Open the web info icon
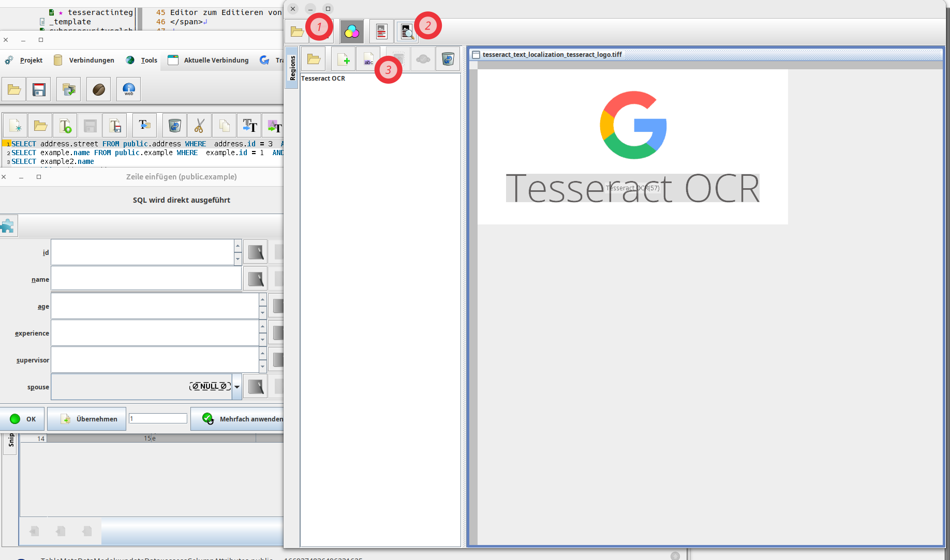Viewport: 950px width, 560px height. (x=128, y=89)
